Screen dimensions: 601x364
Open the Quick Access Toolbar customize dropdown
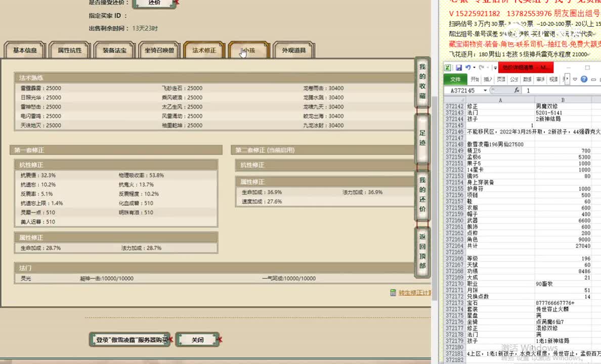click(x=494, y=67)
